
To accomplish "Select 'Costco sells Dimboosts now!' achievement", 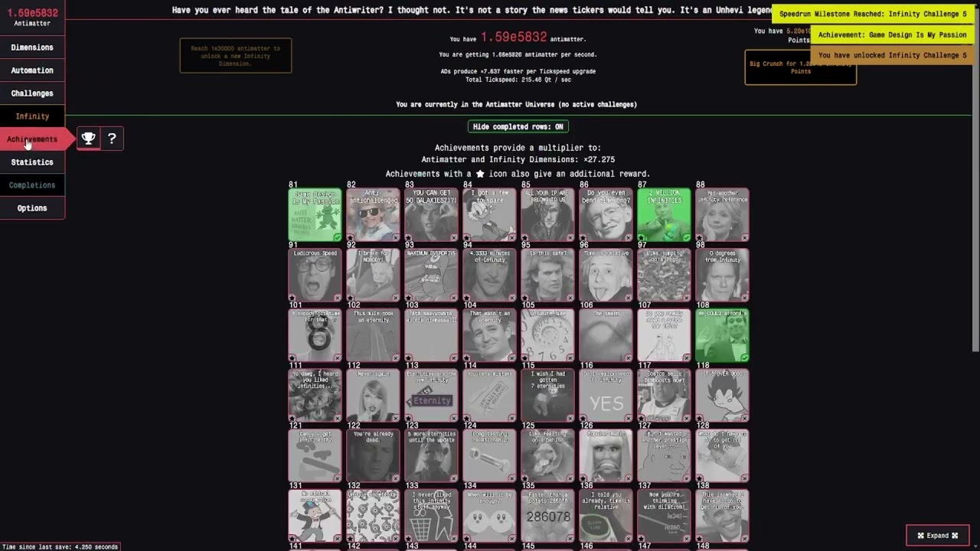I will pyautogui.click(x=664, y=396).
